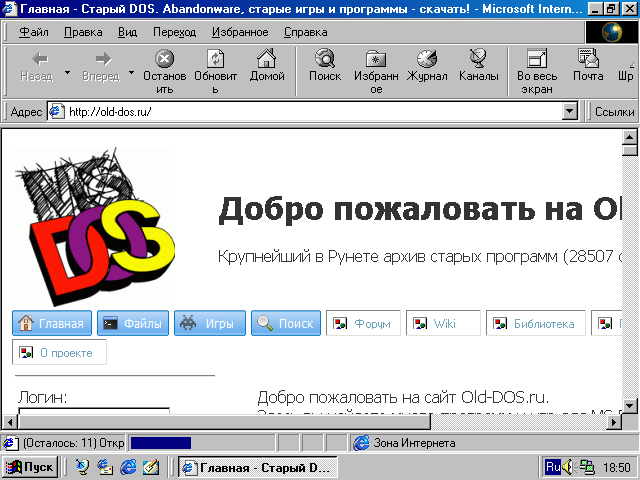
Task: Click the Forward (Вперед) toolbar button
Action: (101, 67)
